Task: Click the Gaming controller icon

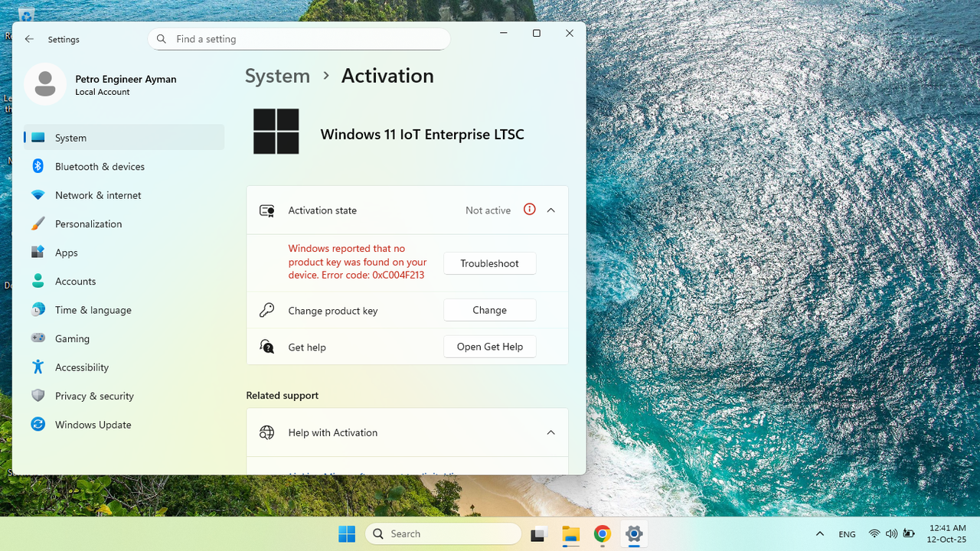Action: click(38, 338)
